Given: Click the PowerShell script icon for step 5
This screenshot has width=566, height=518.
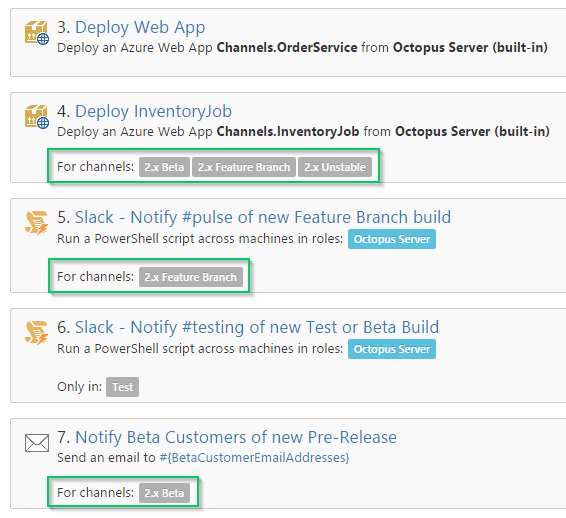Looking at the screenshot, I should coord(36,223).
